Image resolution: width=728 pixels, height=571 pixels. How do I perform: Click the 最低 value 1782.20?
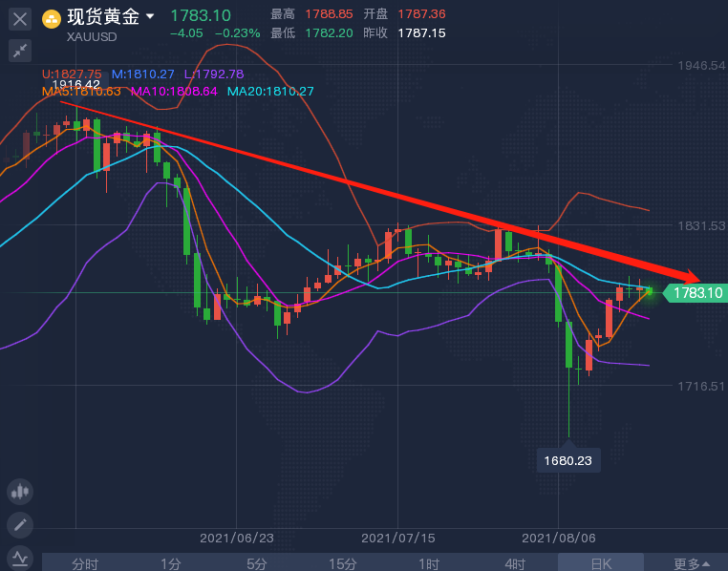point(330,33)
